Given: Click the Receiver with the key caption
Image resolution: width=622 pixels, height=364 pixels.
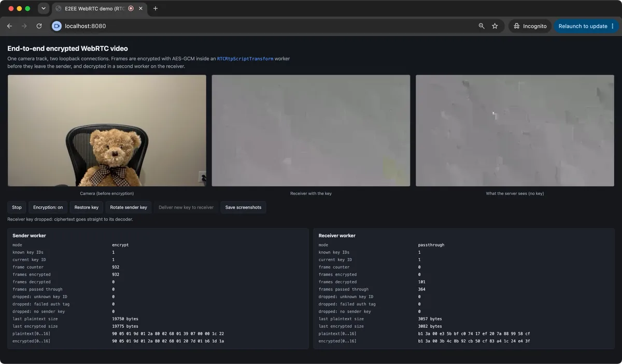Looking at the screenshot, I should pos(311,193).
